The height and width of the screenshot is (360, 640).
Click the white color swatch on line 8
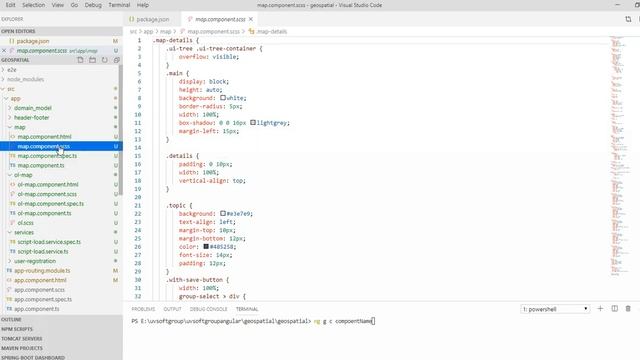pos(223,98)
